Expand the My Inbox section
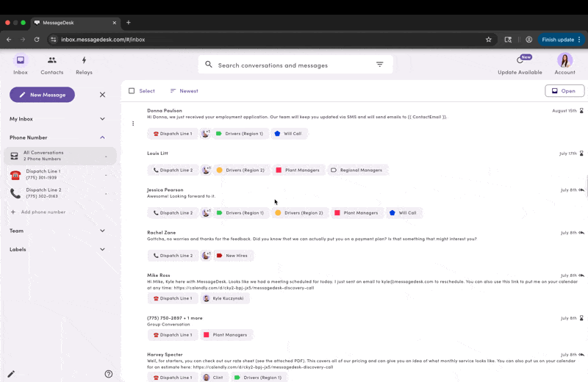Viewport: 588px width, 382px height. 102,119
